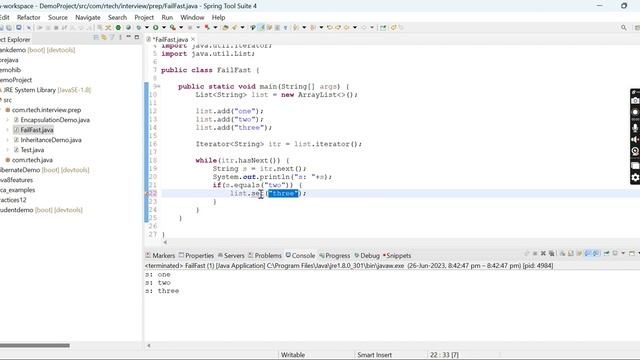Open the Display Selected Console dropdown
The height and width of the screenshot is (360, 640).
pos(623,253)
